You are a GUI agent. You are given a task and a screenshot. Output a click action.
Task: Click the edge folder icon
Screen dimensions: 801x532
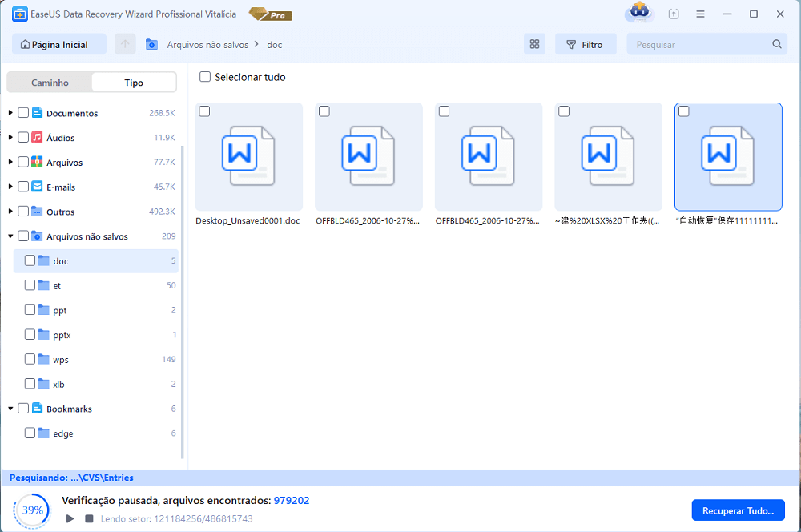tap(44, 433)
